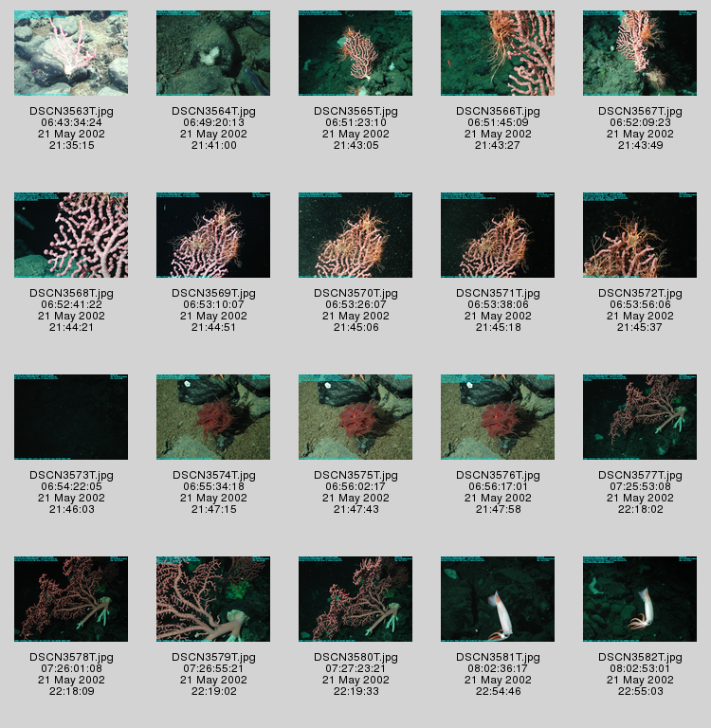Open the pink coral thumbnail DSCN3568T.jpg

[71, 235]
